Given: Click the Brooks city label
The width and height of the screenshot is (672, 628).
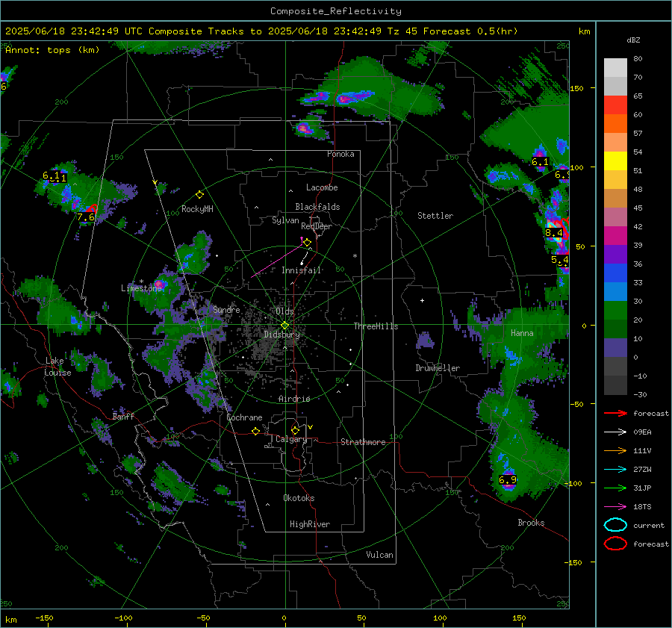Looking at the screenshot, I should 531,523.
